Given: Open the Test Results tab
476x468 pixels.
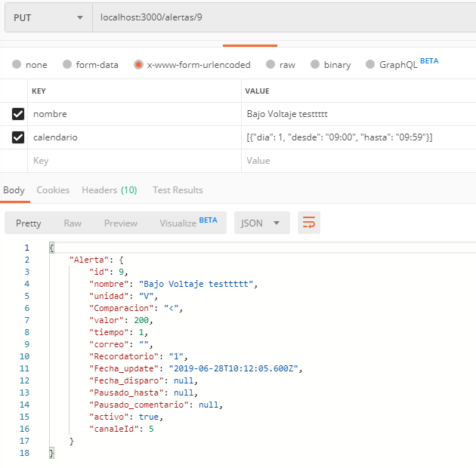Looking at the screenshot, I should (178, 190).
